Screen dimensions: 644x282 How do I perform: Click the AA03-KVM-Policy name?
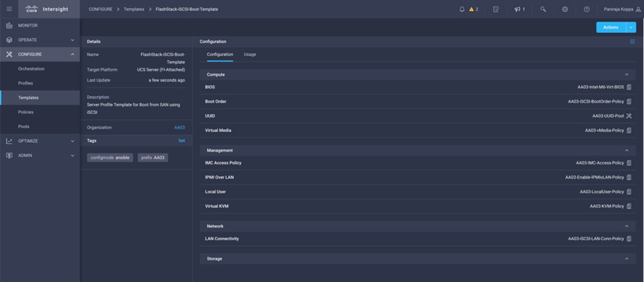pyautogui.click(x=607, y=206)
